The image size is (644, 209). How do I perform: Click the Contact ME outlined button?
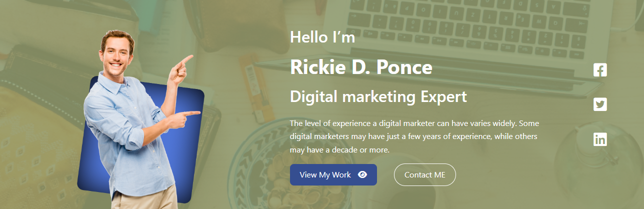(x=424, y=174)
